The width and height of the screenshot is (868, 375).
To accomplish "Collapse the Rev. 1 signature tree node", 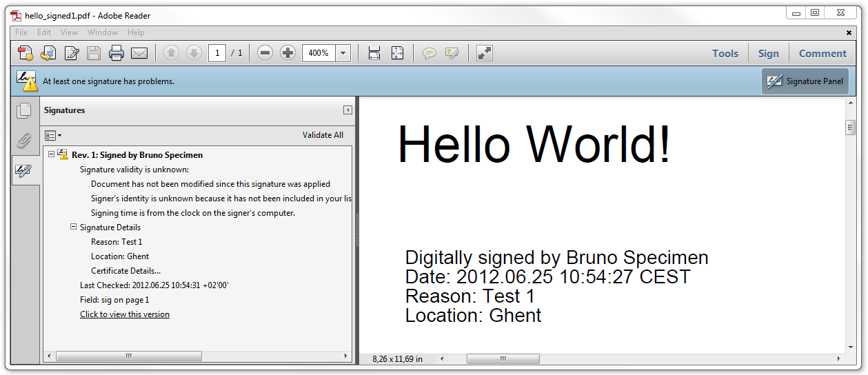I will (51, 154).
